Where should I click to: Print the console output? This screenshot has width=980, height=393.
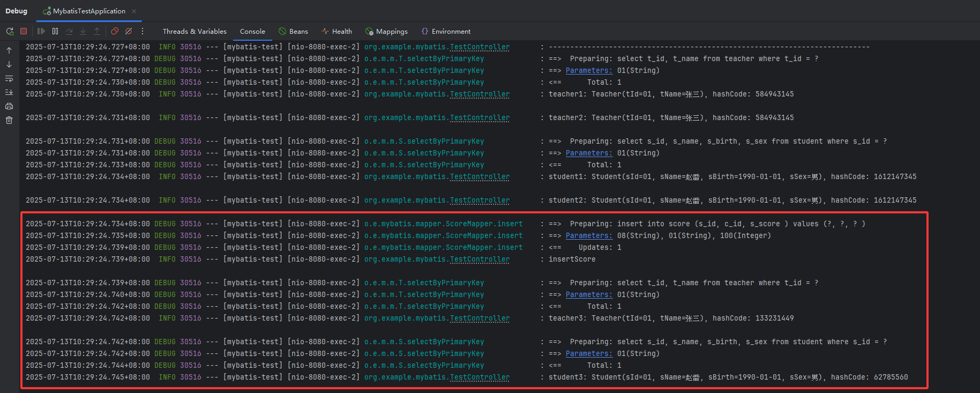pyautogui.click(x=9, y=106)
